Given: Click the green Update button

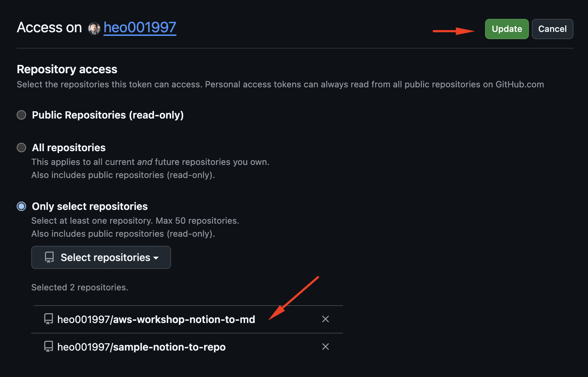Looking at the screenshot, I should (506, 29).
